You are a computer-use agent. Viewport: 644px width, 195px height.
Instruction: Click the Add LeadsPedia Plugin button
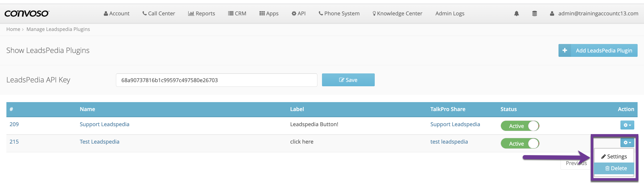[604, 50]
